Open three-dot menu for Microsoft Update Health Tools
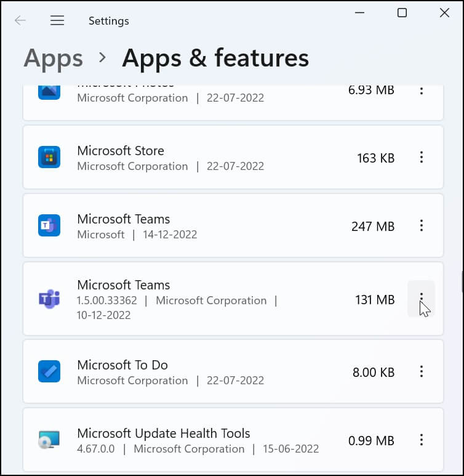The width and height of the screenshot is (464, 476). (421, 440)
